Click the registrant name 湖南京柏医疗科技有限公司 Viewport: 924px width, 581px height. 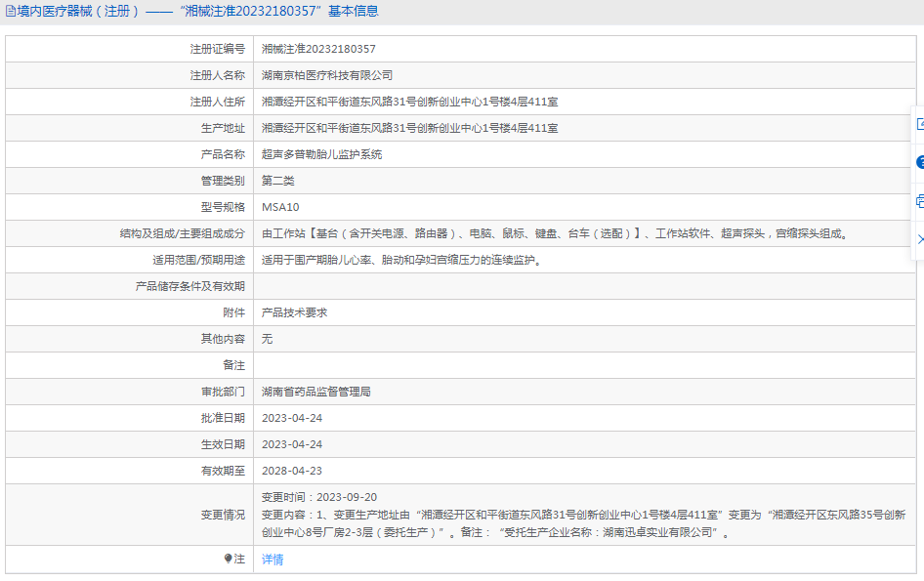click(x=327, y=75)
